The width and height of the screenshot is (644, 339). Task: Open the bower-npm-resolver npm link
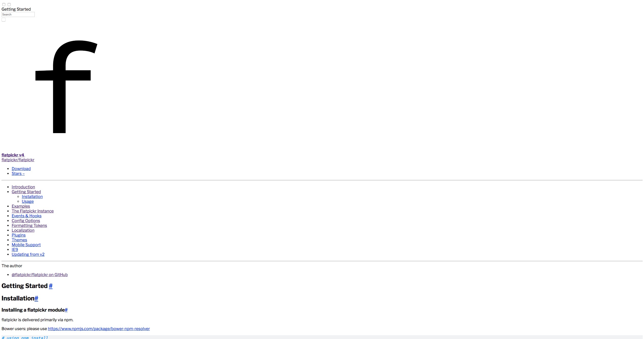coord(99,329)
